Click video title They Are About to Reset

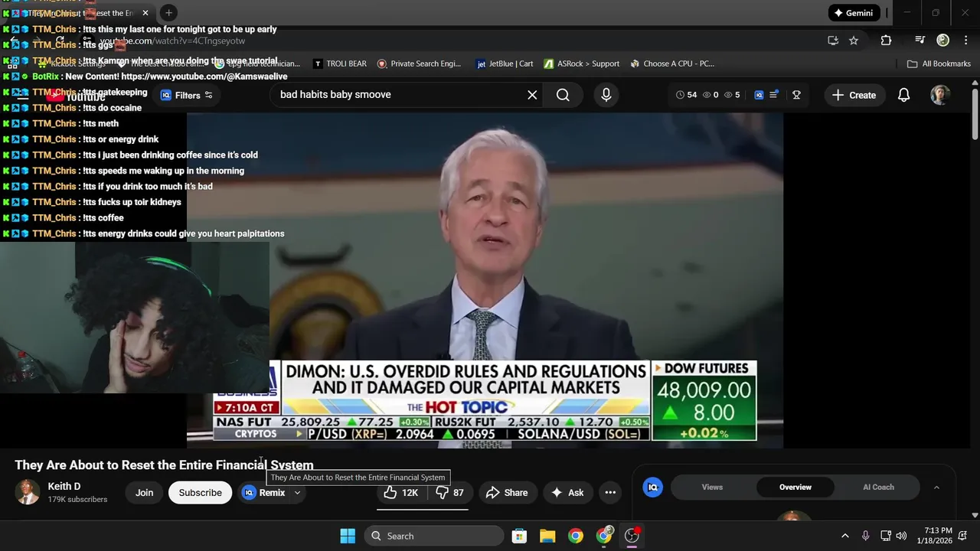click(x=164, y=465)
